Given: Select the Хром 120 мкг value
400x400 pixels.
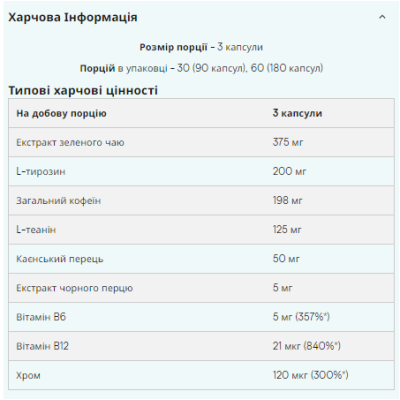Looking at the screenshot, I should [x=310, y=375].
